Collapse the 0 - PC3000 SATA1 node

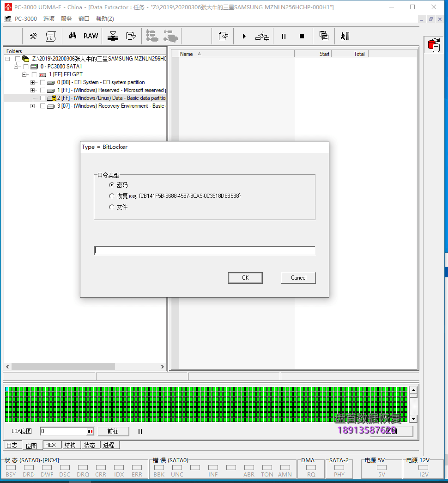[x=16, y=67]
